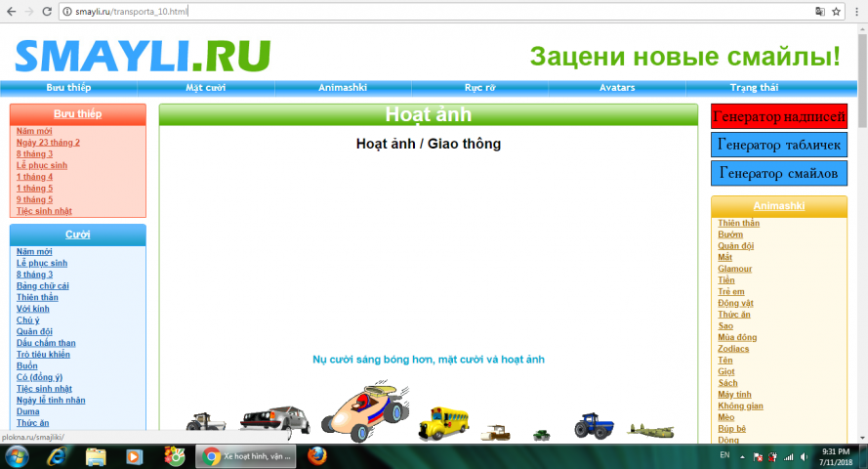868x469 pixels.
Task: Click the volume icon in system tray
Action: [803, 456]
